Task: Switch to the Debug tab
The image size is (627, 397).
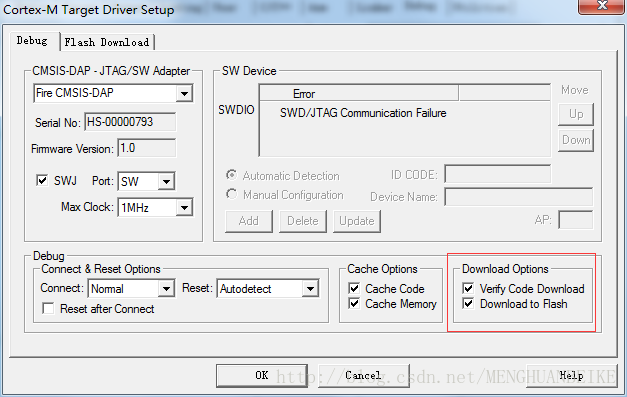Action: tap(32, 41)
